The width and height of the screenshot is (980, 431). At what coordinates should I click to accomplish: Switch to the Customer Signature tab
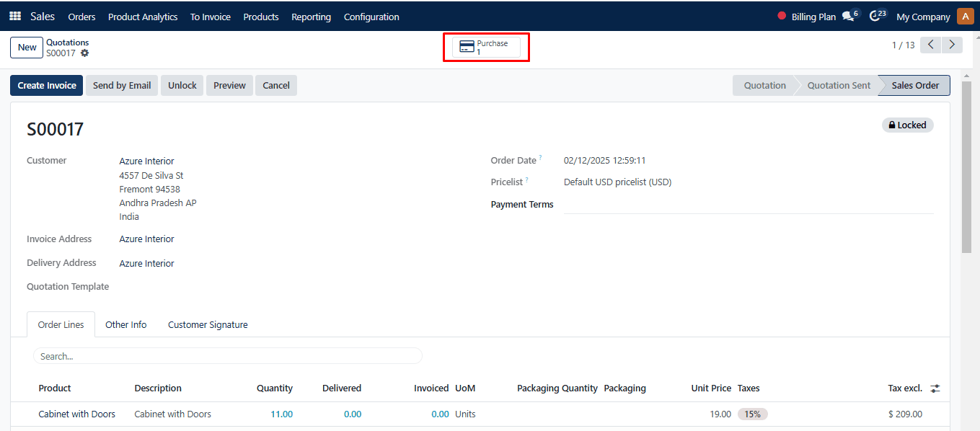[x=208, y=324]
